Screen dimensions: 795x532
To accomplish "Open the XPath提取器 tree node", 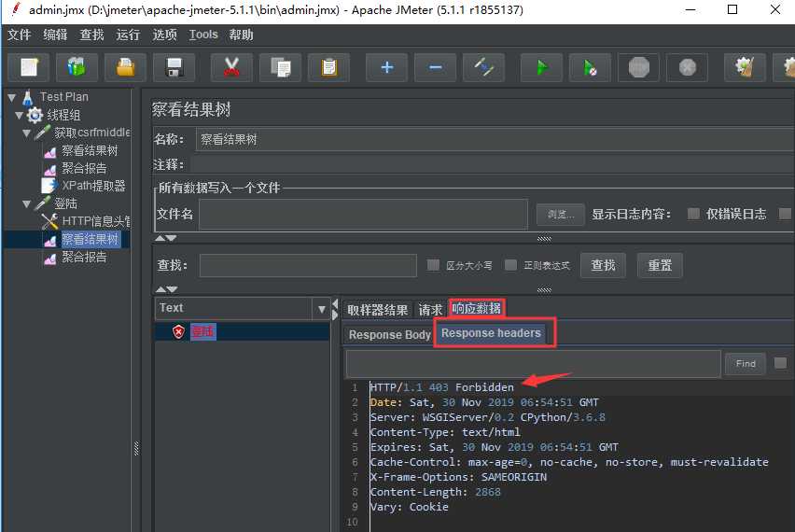I will pos(93,186).
